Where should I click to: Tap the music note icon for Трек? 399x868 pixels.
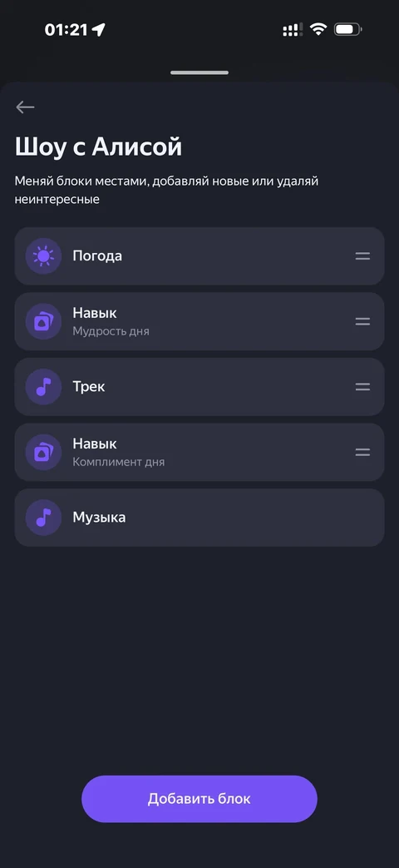pyautogui.click(x=44, y=386)
